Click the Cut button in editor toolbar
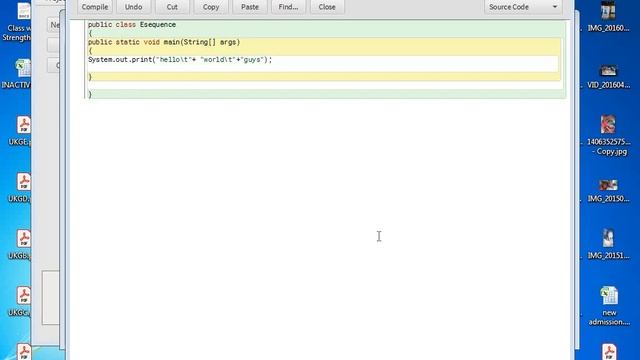The height and width of the screenshot is (360, 640). (x=172, y=7)
